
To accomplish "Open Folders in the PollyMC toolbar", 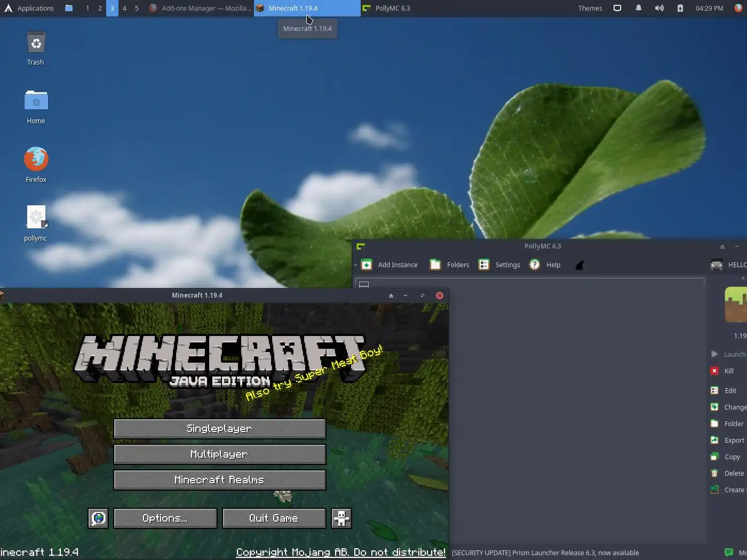I will tap(450, 265).
